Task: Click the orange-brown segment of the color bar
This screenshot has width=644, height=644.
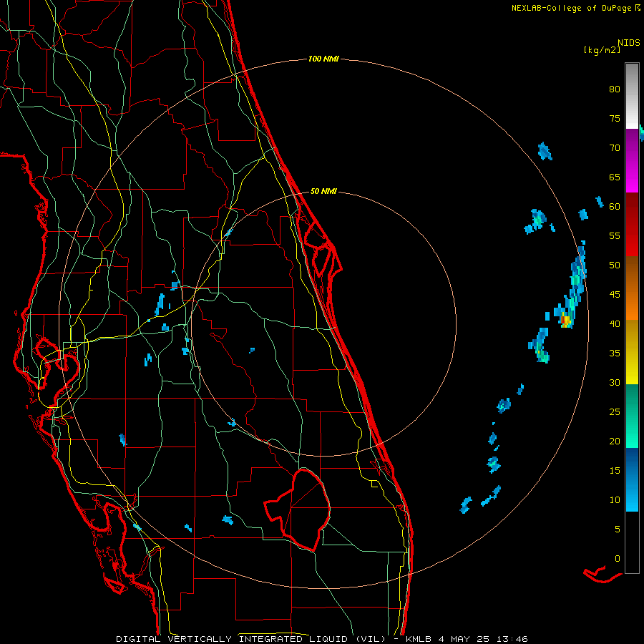Action: (x=632, y=288)
